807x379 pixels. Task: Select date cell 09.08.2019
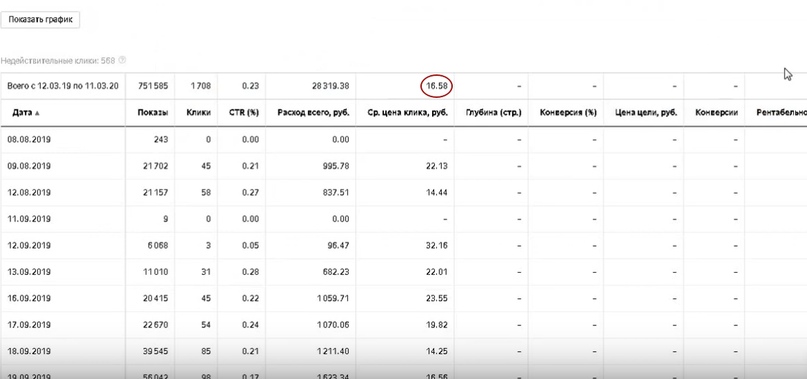pos(29,166)
